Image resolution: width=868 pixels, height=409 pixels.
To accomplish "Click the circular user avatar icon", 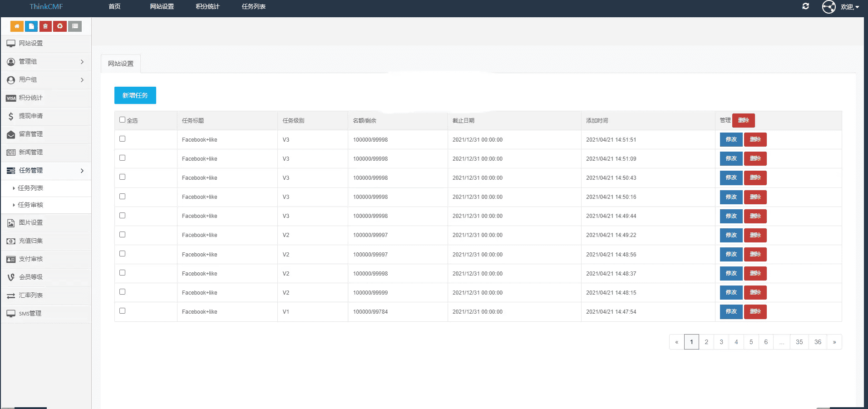I will [829, 7].
